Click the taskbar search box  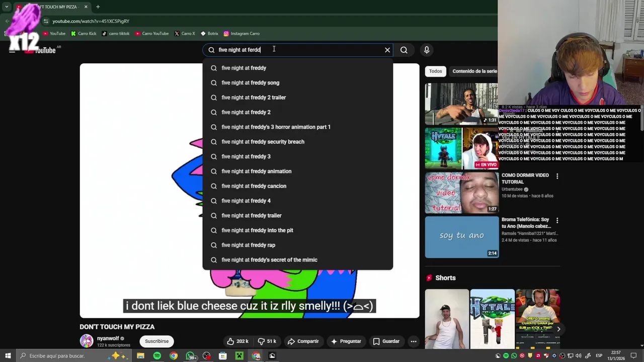click(73, 356)
